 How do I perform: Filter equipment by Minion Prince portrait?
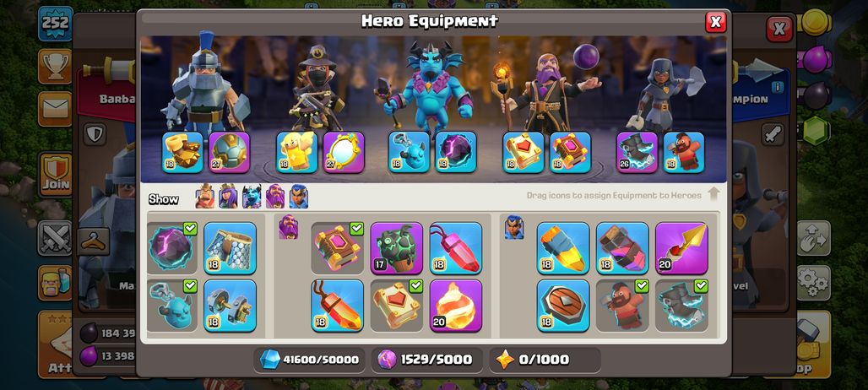(x=252, y=197)
